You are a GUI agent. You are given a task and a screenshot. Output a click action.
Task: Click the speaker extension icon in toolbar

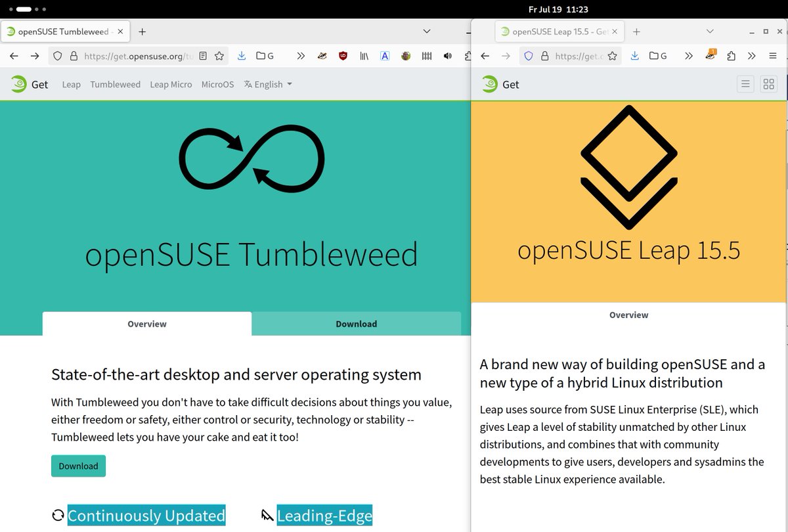[x=448, y=56]
